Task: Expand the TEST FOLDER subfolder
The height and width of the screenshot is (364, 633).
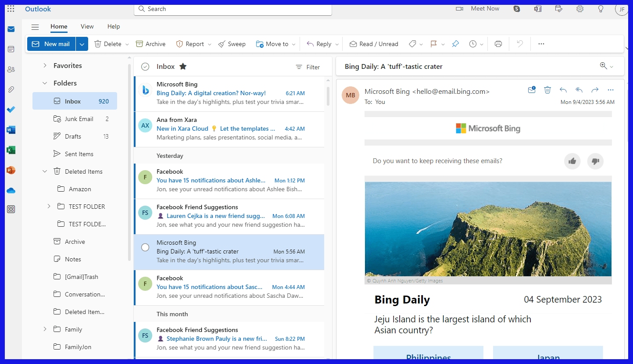Action: click(x=49, y=206)
